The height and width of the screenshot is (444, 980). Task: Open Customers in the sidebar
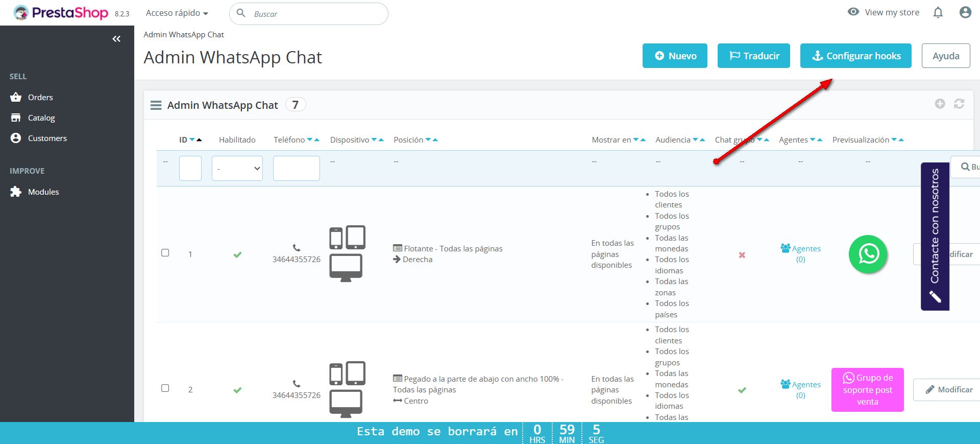(x=47, y=138)
